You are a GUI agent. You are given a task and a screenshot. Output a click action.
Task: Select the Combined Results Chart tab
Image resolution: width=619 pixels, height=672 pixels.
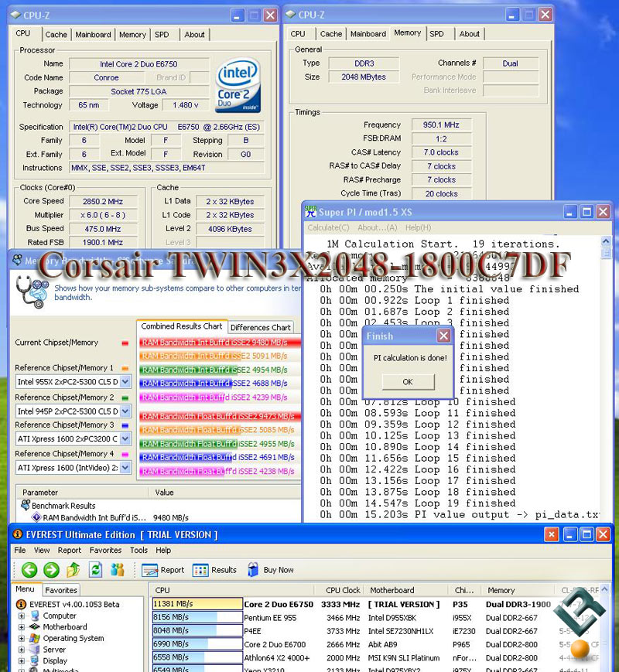click(x=182, y=326)
